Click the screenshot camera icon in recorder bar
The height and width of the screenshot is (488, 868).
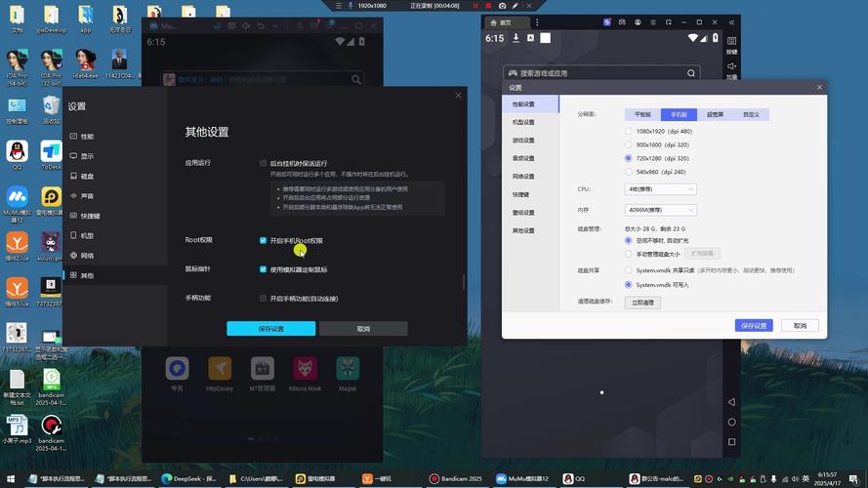[502, 6]
